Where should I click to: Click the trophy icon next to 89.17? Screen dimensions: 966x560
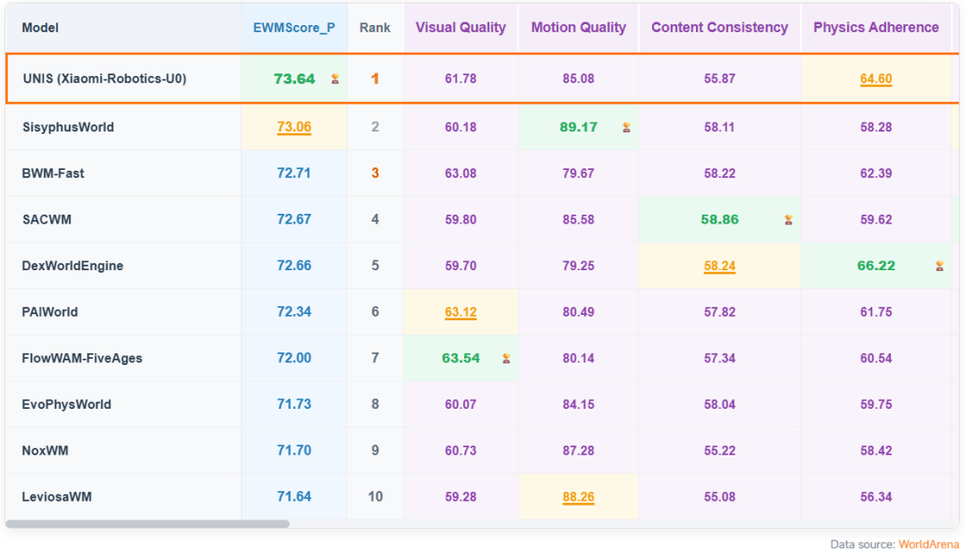coord(626,128)
